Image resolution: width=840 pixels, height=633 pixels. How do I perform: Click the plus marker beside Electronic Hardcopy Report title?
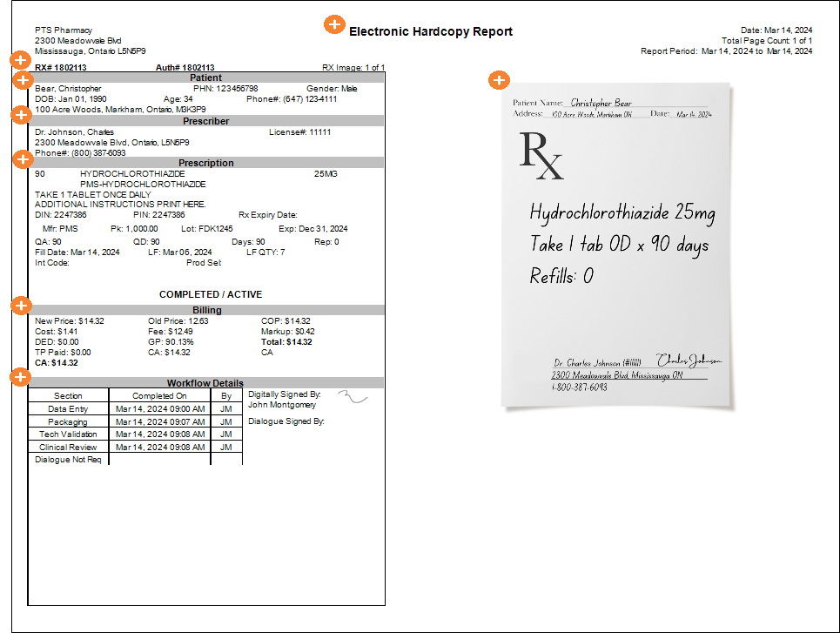335,25
